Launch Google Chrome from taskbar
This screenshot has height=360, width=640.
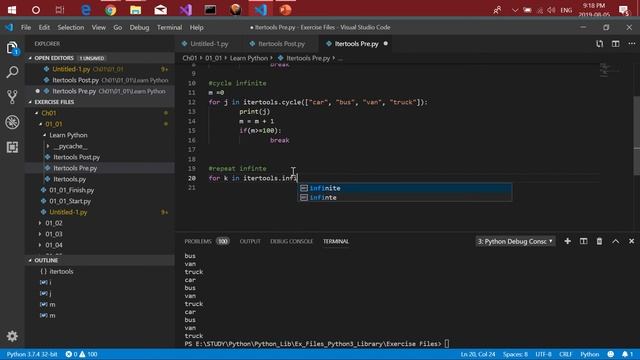coord(111,9)
